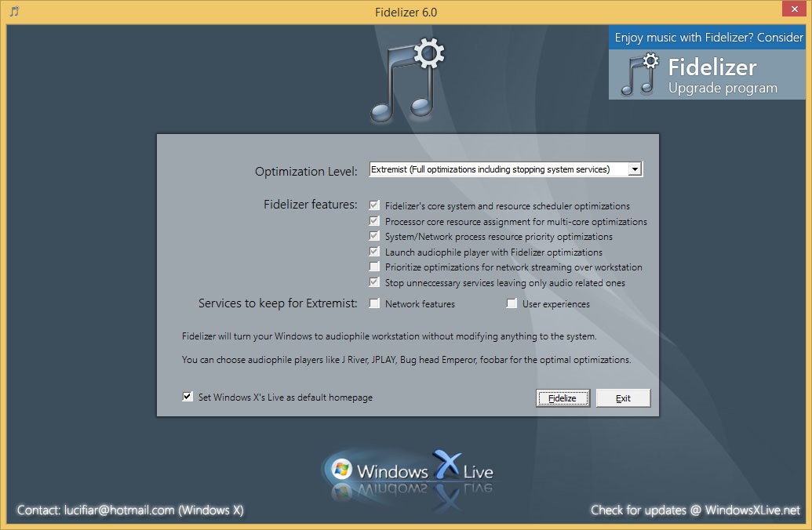The width and height of the screenshot is (812, 530).
Task: Close the Fidelizer 6.0 window
Action: [x=795, y=9]
